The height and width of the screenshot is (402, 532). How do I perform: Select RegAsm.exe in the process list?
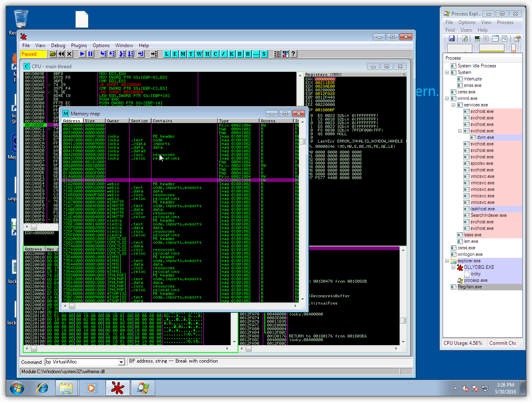469,287
